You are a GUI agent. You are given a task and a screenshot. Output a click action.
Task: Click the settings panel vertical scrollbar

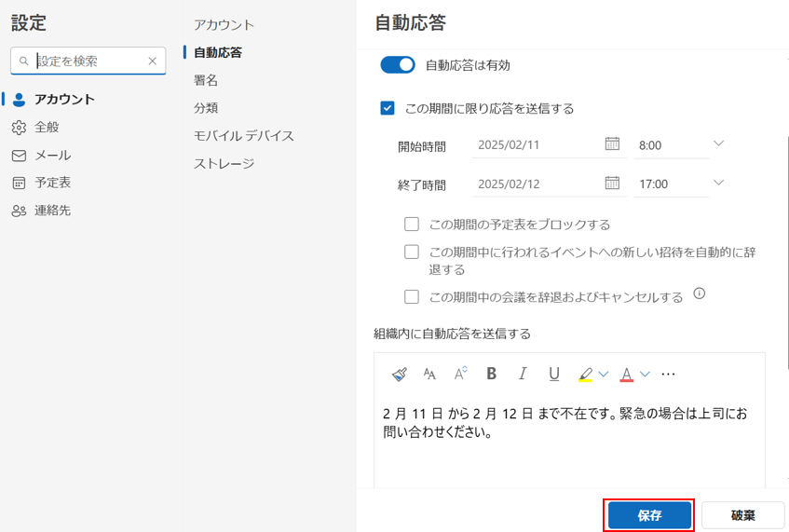786,252
